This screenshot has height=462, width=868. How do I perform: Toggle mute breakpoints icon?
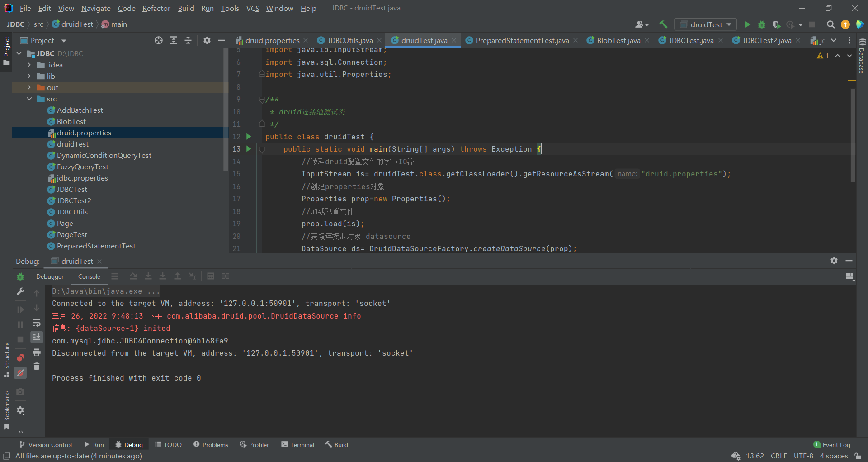[20, 373]
